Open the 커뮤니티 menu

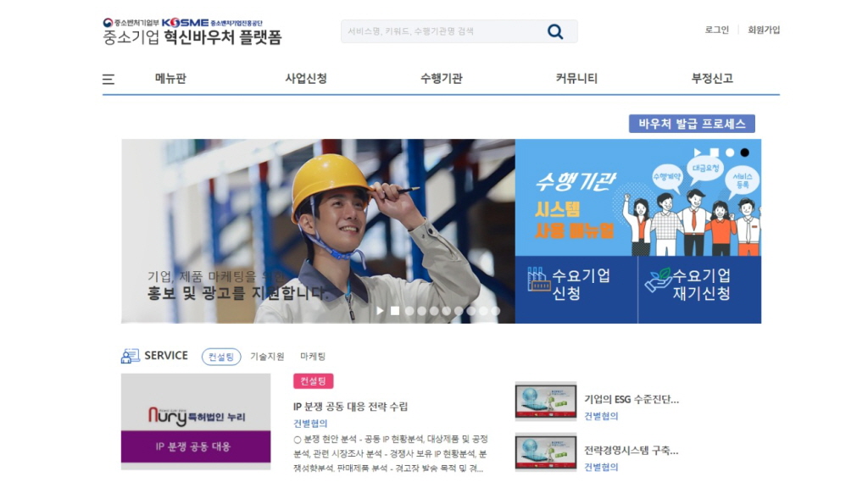coord(576,79)
